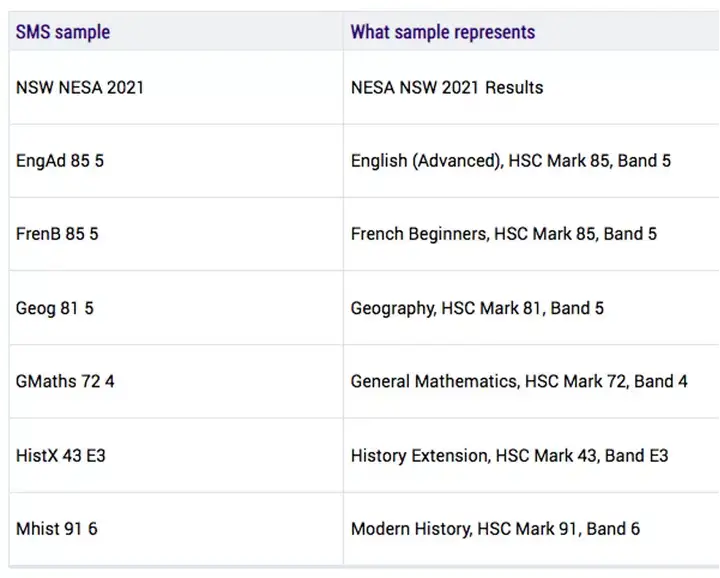This screenshot has height=578, width=720.
Task: Select the 'NSW NESA 2021' cell
Action: click(x=80, y=87)
